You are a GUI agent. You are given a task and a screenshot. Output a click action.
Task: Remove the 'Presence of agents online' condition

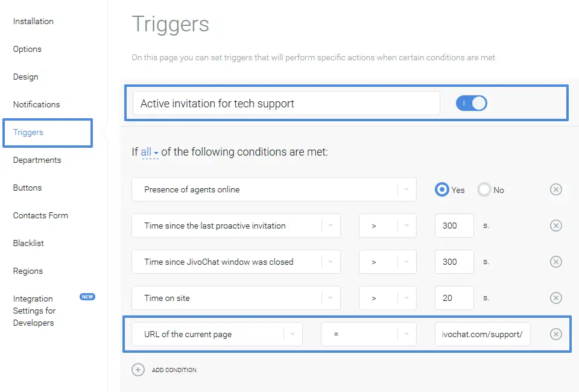(x=556, y=189)
